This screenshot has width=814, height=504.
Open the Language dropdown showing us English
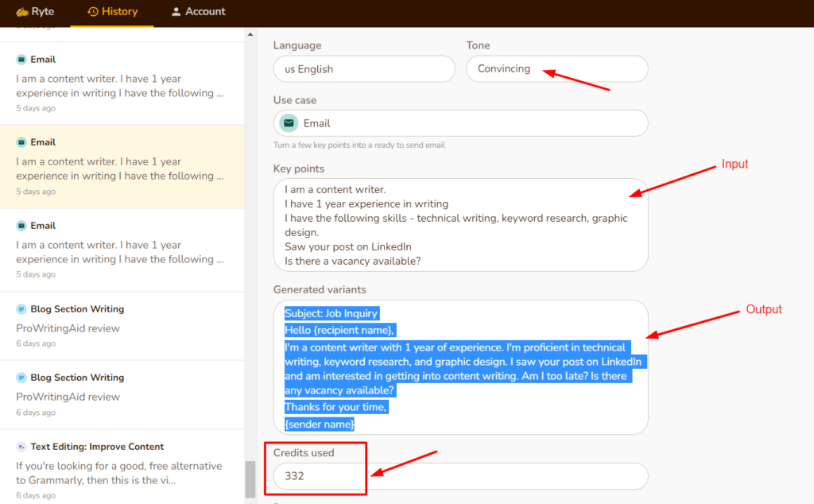tap(363, 69)
